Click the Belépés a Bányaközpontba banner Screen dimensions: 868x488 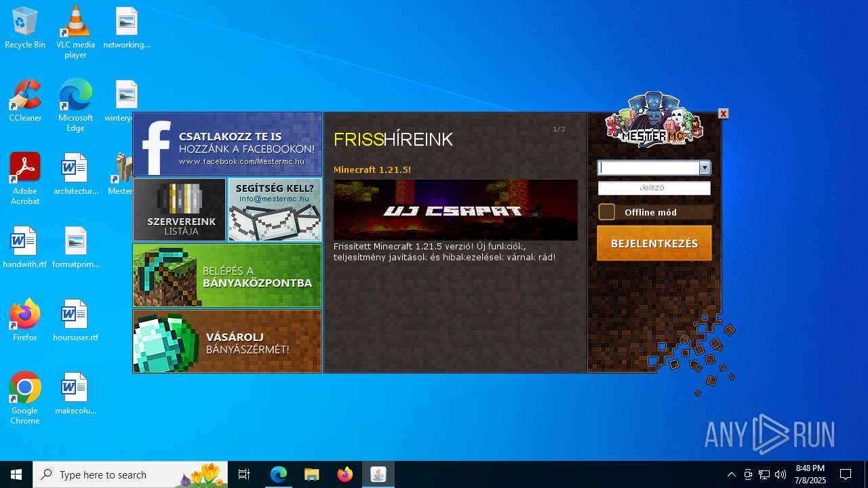coord(227,275)
